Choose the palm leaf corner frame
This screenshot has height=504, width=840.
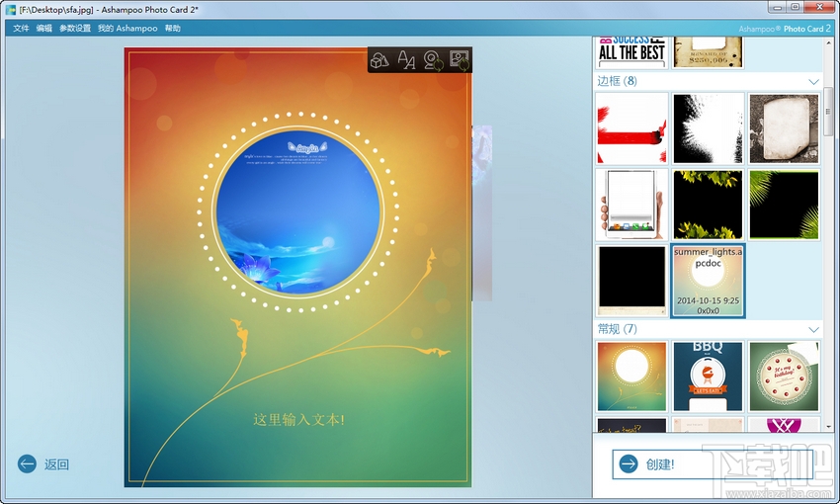(x=785, y=205)
